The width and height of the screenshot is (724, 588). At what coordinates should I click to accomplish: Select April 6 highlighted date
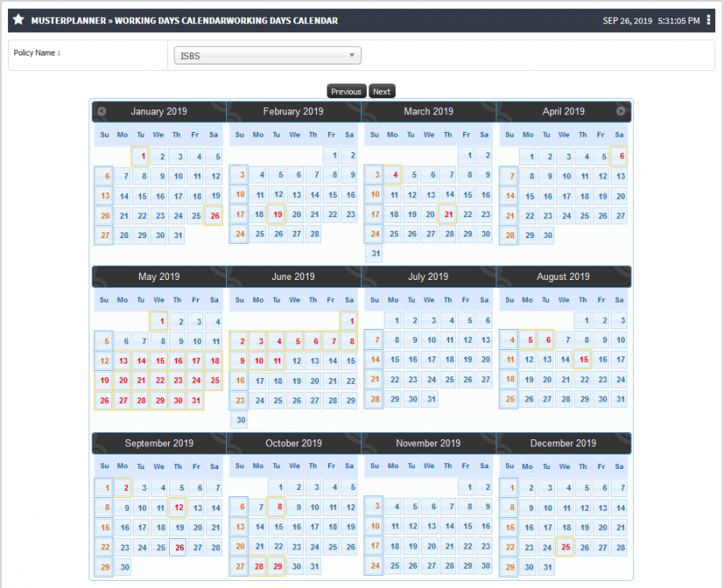tap(619, 156)
